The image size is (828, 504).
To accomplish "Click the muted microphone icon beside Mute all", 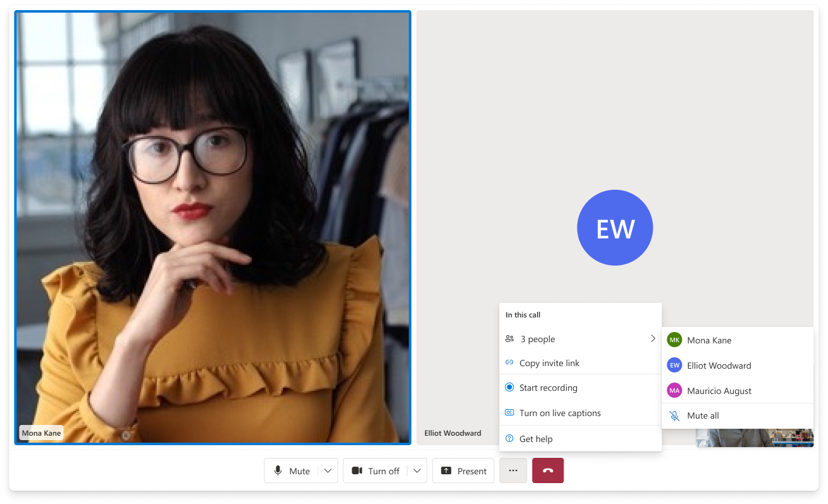I will tap(675, 415).
